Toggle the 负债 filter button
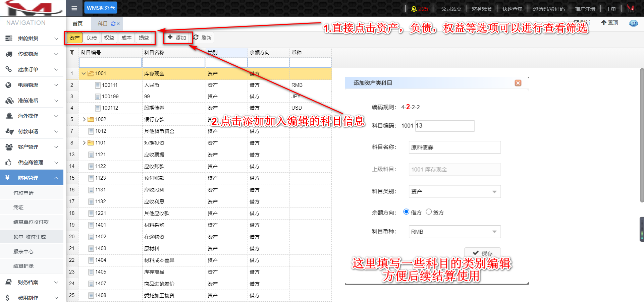Screen dimensions: 644x302 (x=92, y=38)
